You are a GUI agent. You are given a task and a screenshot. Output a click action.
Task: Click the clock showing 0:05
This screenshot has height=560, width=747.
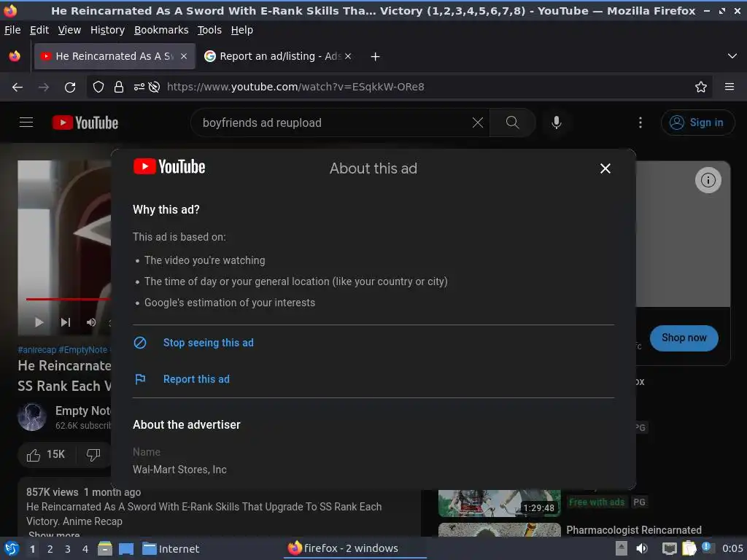click(x=732, y=548)
